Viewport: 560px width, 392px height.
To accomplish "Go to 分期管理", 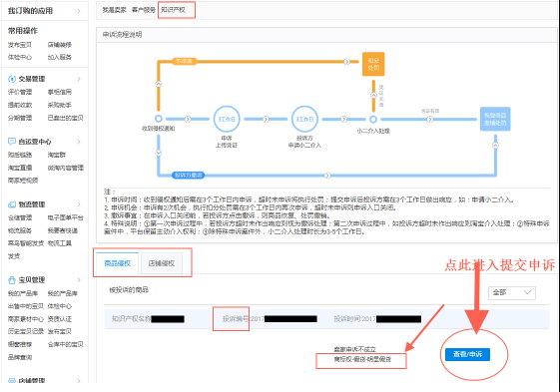I will coord(20,118).
